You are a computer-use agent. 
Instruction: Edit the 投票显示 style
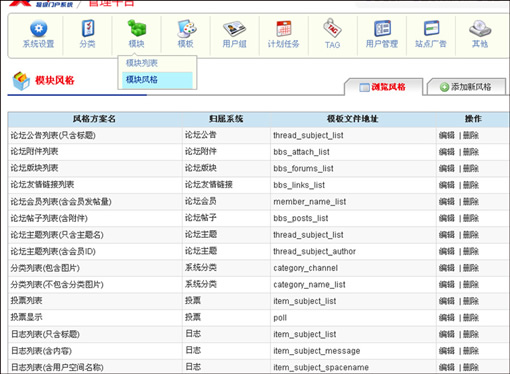(x=447, y=318)
